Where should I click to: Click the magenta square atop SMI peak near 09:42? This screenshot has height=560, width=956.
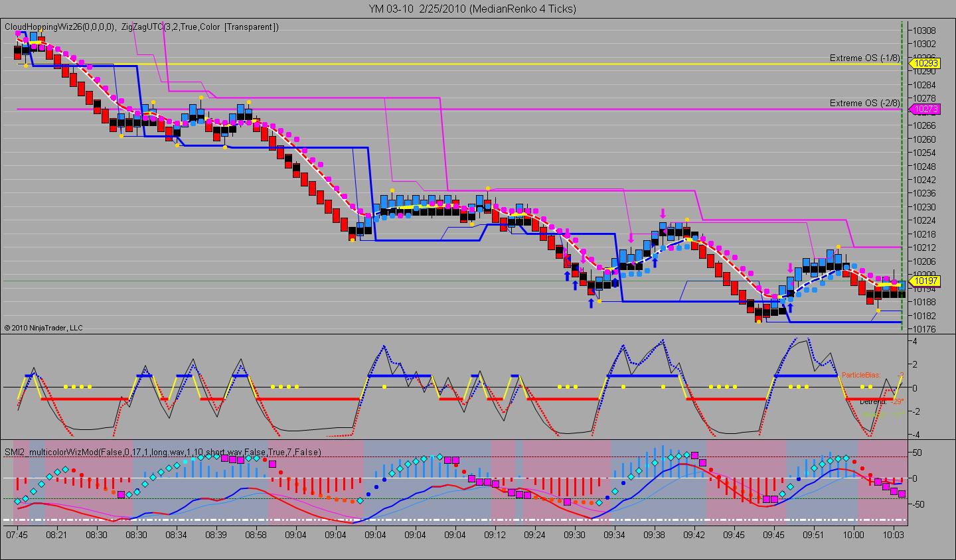coord(694,455)
